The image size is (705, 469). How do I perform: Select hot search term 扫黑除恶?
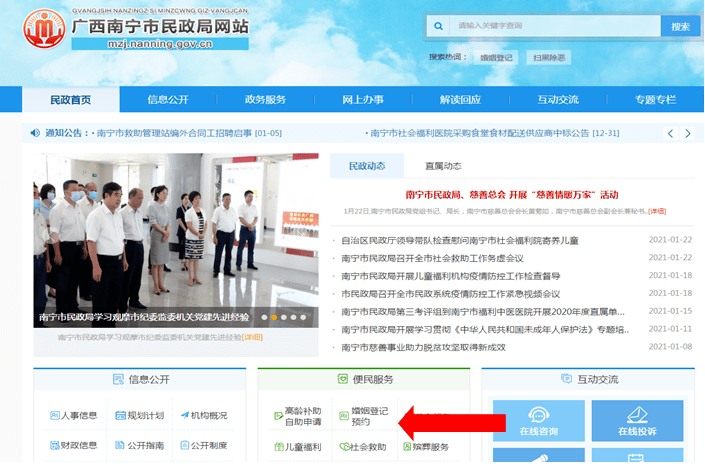tap(549, 58)
